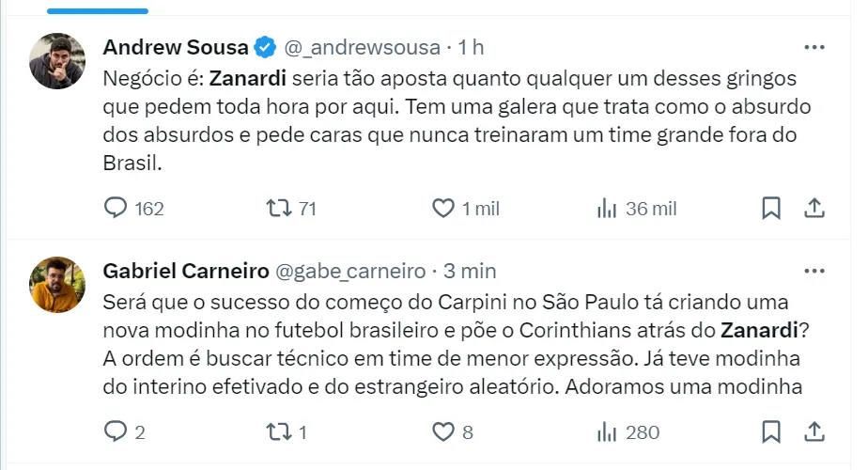Like Andrew Sousa's tweet
This screenshot has width=868, height=470.
(442, 208)
